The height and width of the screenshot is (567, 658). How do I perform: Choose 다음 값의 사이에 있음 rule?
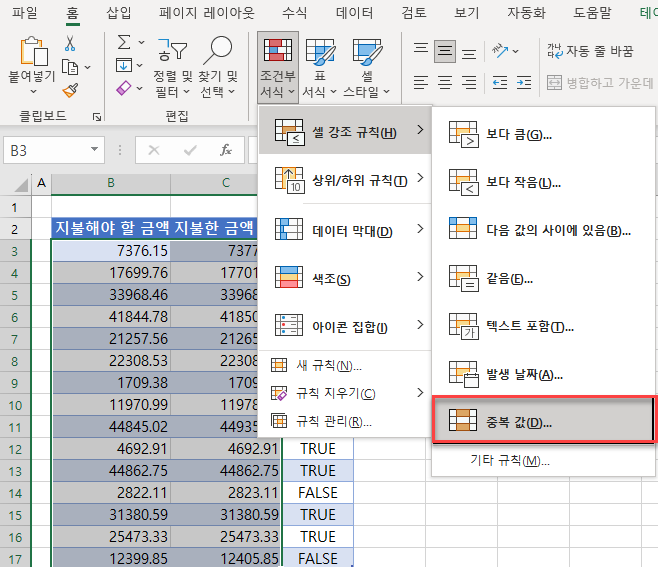(543, 230)
